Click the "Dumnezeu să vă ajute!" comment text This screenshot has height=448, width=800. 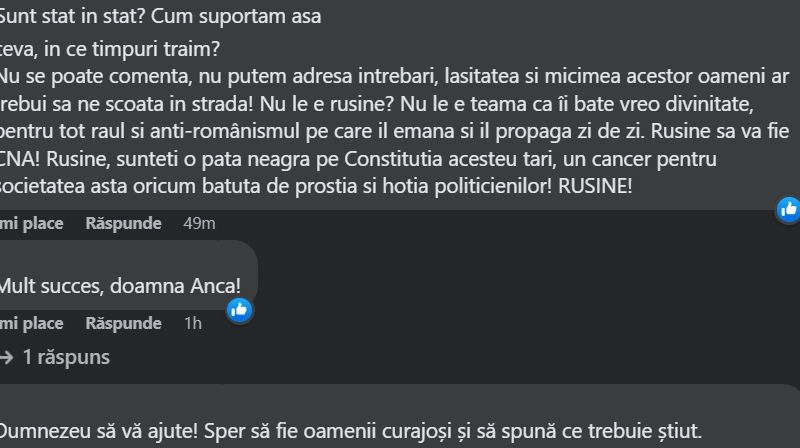click(98, 432)
